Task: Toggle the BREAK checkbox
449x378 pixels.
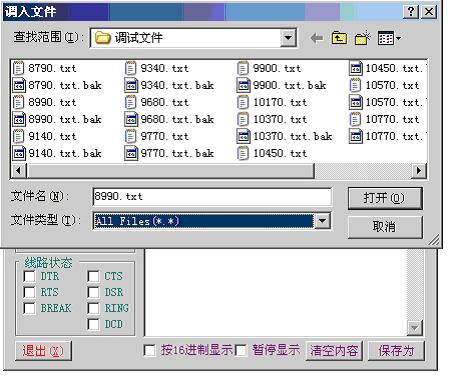Action: click(29, 308)
